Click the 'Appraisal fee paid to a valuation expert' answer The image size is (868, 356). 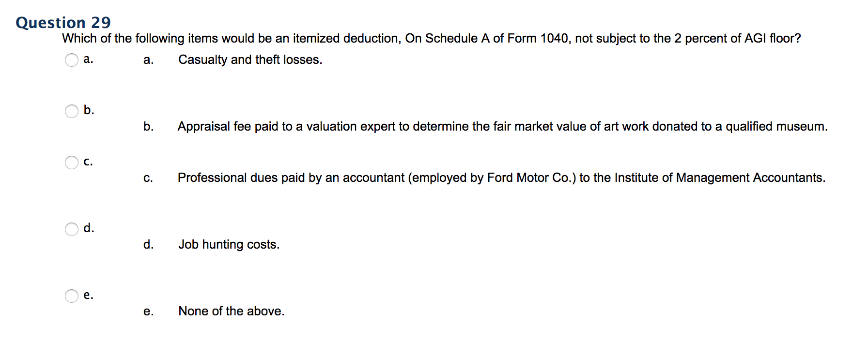coord(503,126)
